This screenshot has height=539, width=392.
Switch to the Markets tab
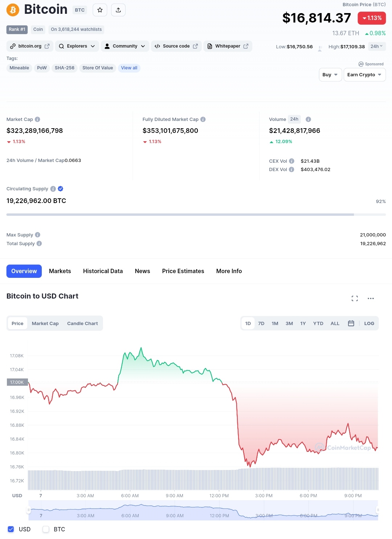[60, 271]
